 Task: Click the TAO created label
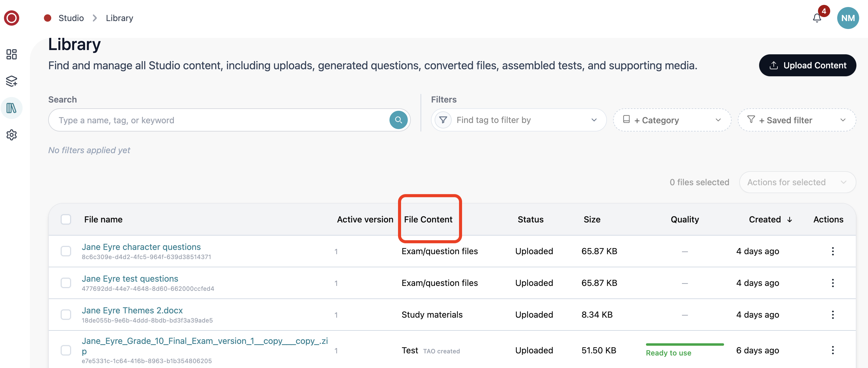click(441, 351)
